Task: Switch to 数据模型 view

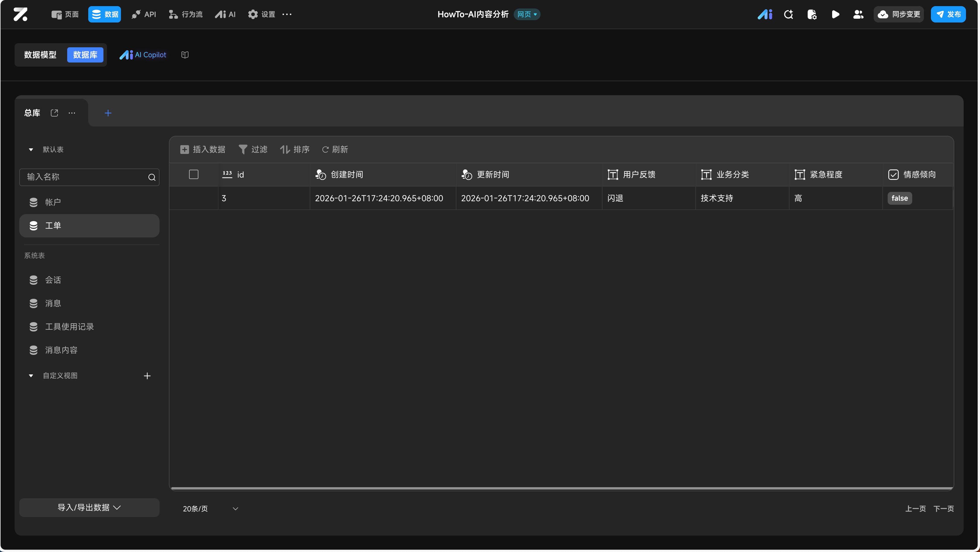Action: coord(40,55)
